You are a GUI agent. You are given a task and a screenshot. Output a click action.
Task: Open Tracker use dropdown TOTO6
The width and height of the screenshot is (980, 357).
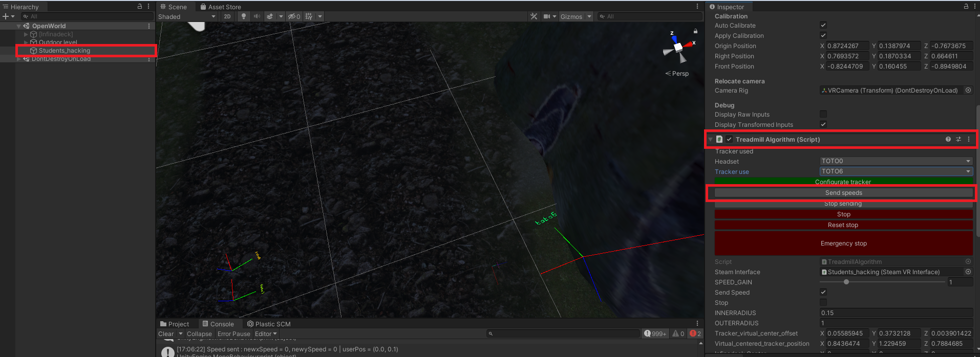click(896, 171)
